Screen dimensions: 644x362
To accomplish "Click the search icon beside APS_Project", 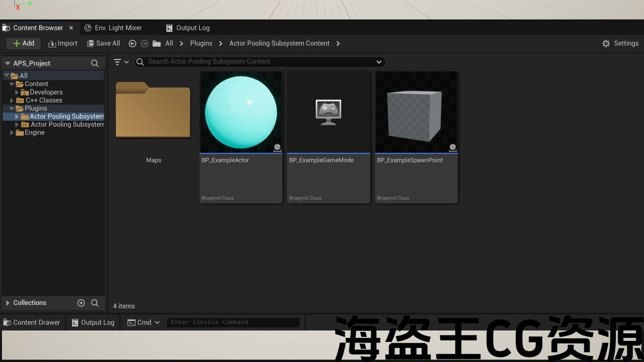I will coord(95,63).
